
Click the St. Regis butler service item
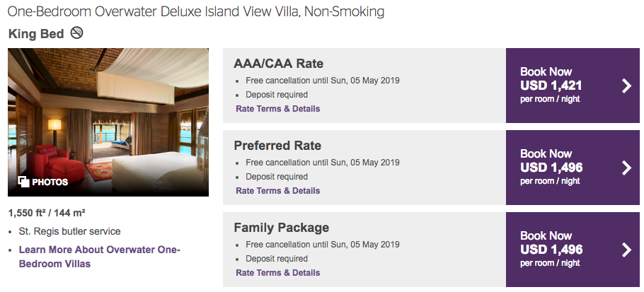[x=69, y=231]
